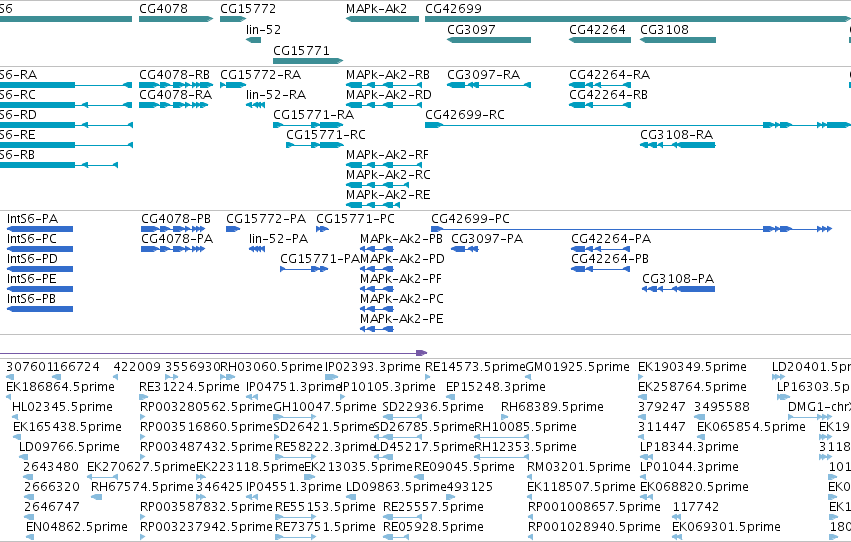This screenshot has height=542, width=851.
Task: Click transcript CG42699-RC
Action: pyautogui.click(x=638, y=125)
